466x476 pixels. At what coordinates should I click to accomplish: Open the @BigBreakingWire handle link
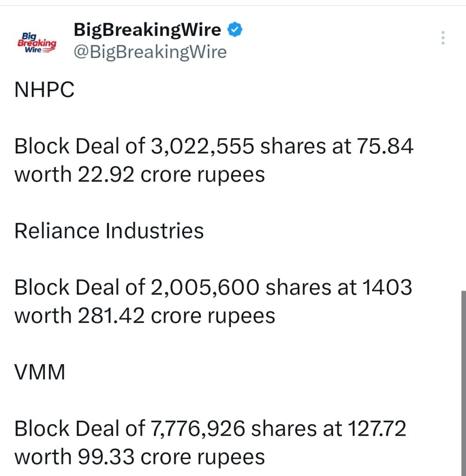tap(150, 52)
